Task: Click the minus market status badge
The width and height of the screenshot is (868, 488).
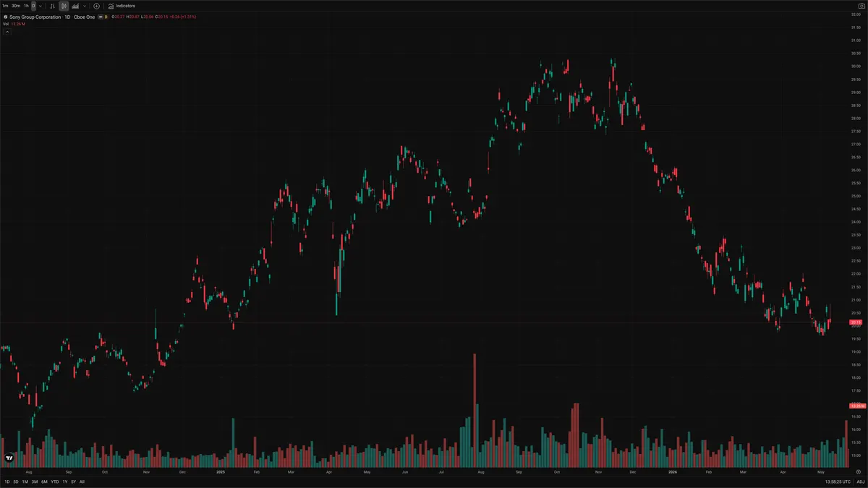Action: coord(101,17)
